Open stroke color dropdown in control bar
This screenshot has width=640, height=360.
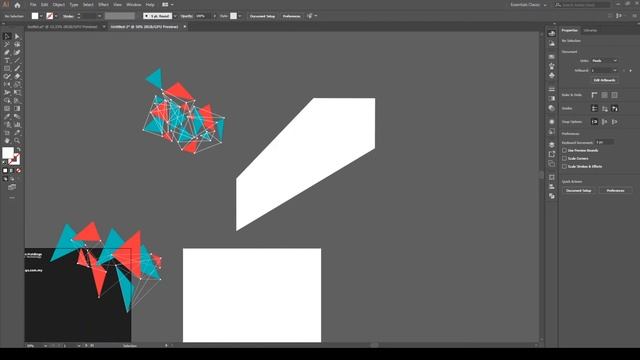56,16
